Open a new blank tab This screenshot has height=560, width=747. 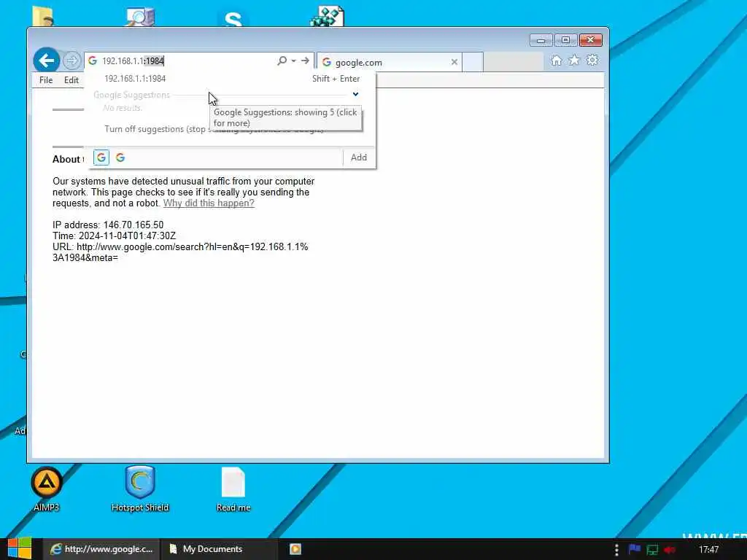click(x=473, y=63)
